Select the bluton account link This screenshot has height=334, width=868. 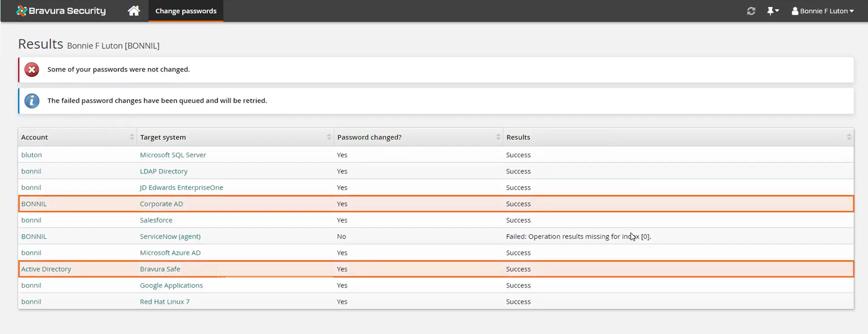31,155
